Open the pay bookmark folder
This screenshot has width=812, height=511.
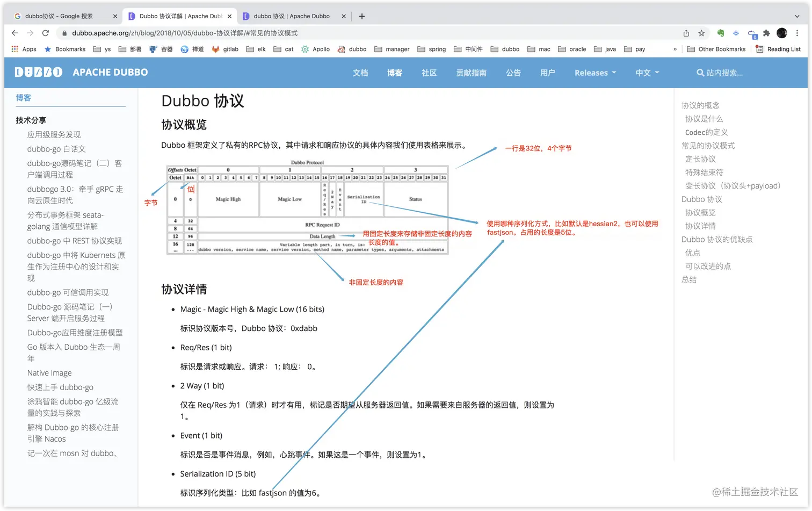[635, 49]
